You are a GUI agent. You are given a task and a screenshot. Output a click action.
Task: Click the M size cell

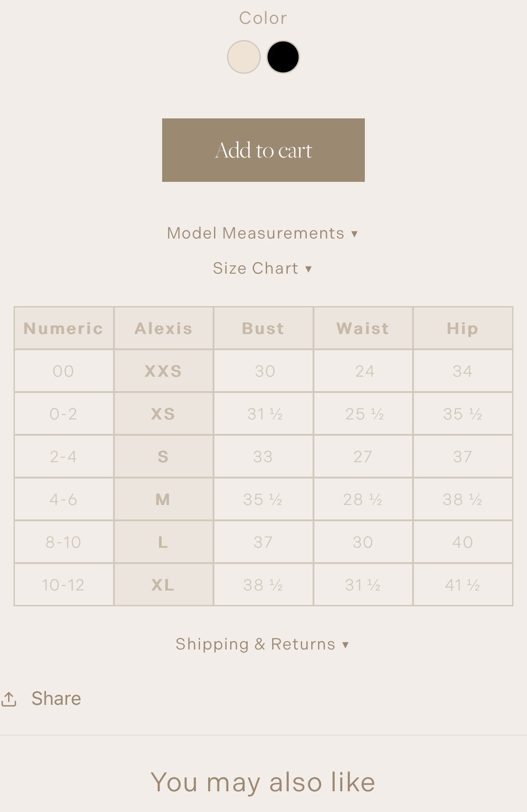[164, 499]
